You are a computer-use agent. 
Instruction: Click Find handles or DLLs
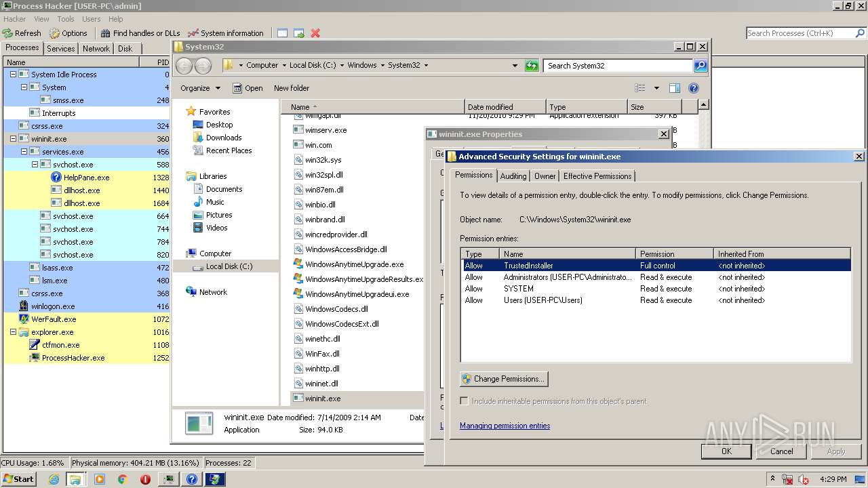click(x=140, y=33)
